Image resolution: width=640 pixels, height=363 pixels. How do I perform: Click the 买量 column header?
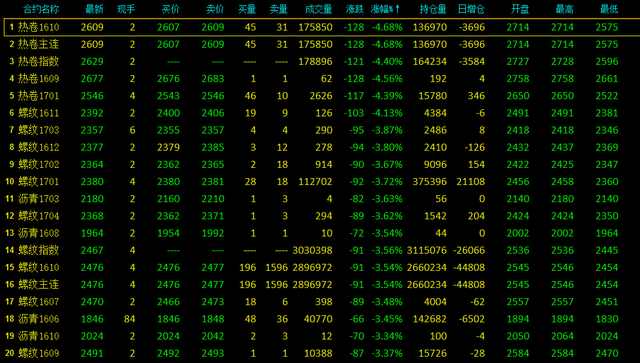pos(247,9)
